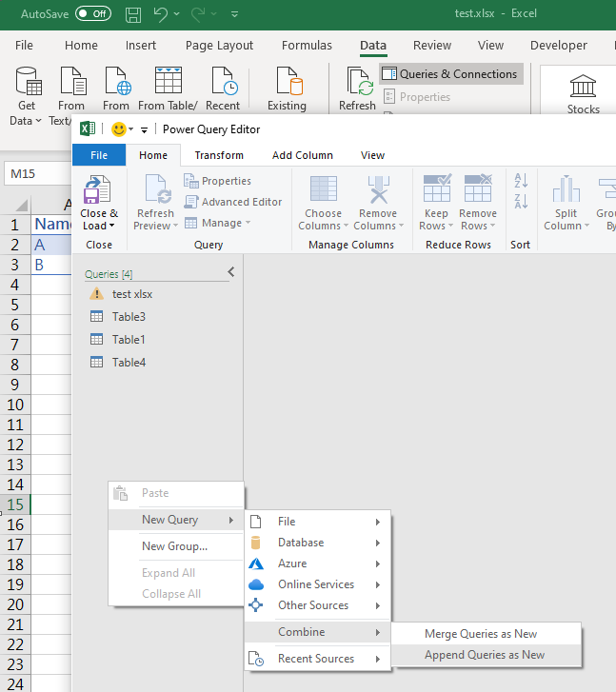This screenshot has width=616, height=692.
Task: Click Properties in the Query group
Action: tap(217, 181)
